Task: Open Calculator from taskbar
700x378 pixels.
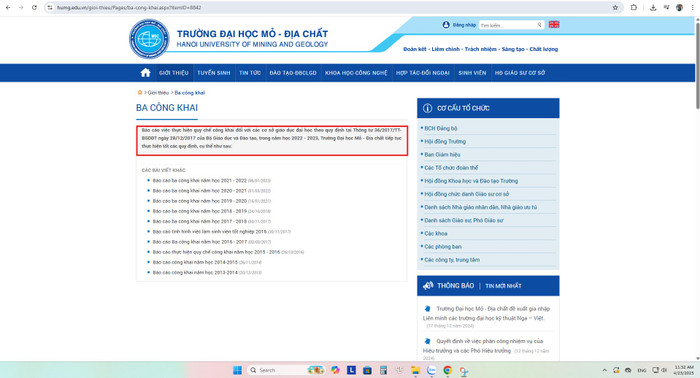Action: tap(383, 370)
